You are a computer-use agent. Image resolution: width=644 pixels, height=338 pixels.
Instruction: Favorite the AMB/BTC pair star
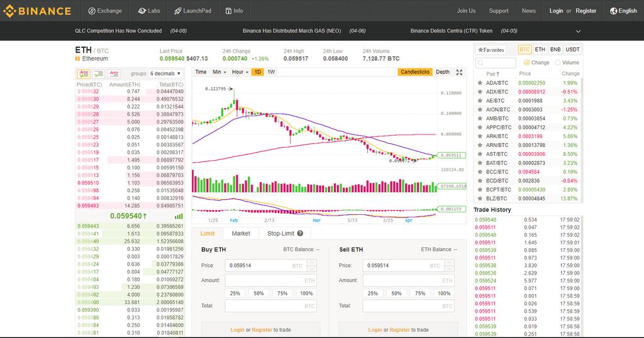click(480, 119)
